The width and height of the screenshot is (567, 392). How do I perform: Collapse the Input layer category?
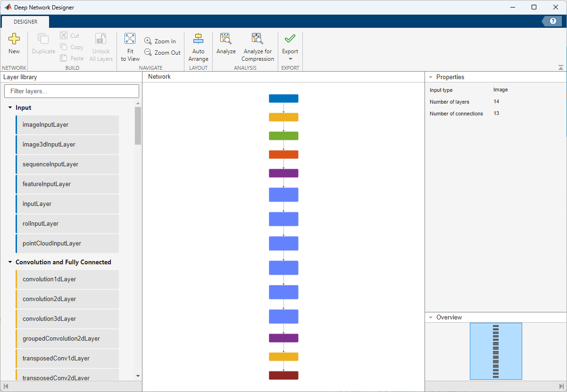click(10, 108)
